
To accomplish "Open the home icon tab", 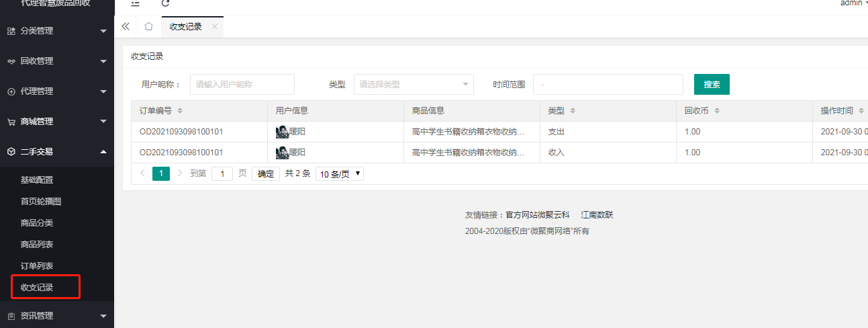I will [x=148, y=26].
